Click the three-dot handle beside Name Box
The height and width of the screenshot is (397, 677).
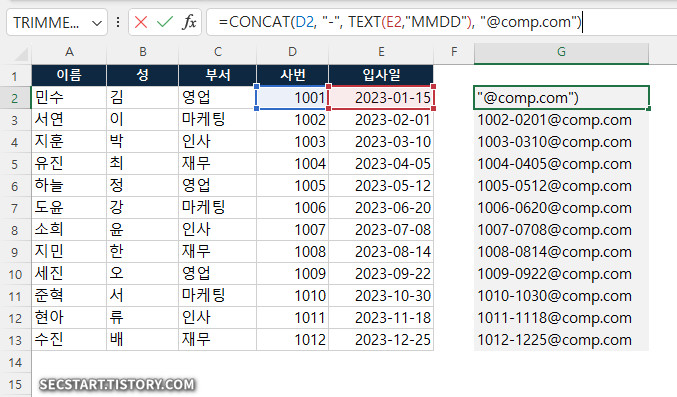118,22
